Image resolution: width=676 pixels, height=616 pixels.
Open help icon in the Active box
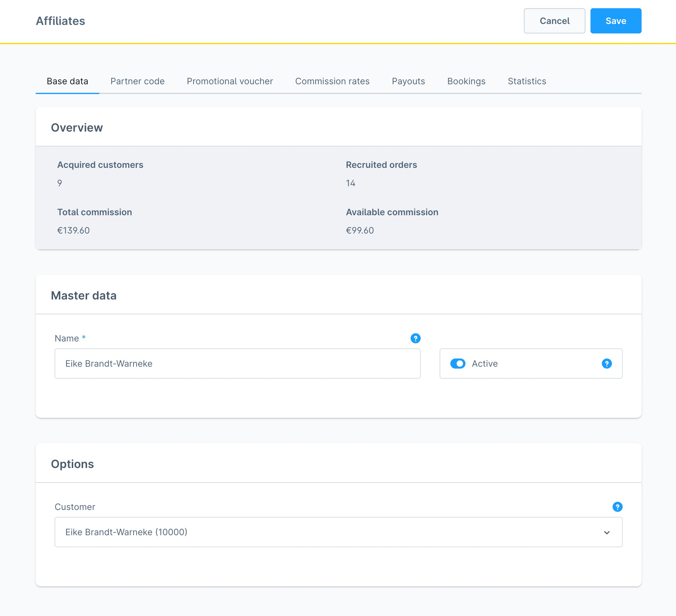pos(607,364)
